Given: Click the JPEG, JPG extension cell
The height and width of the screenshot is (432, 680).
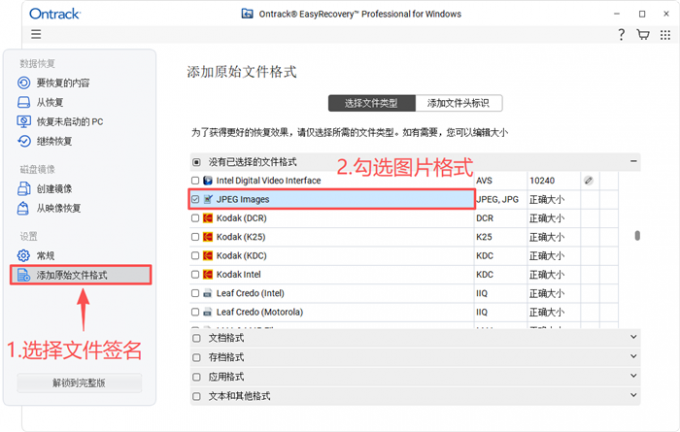Looking at the screenshot, I should [x=497, y=199].
